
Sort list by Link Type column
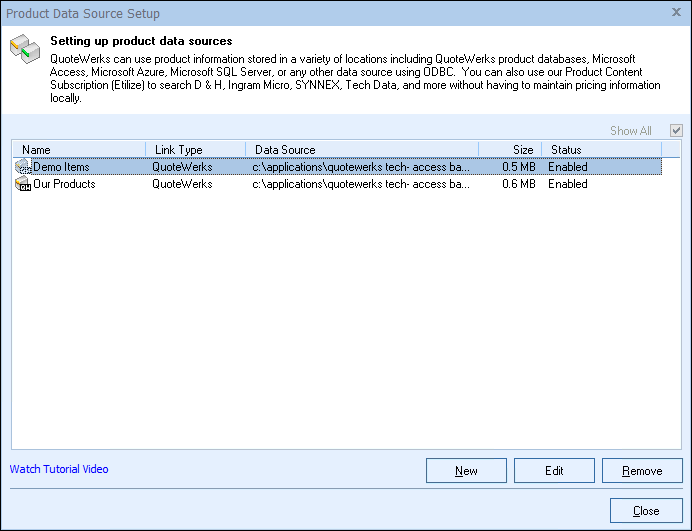(195, 150)
